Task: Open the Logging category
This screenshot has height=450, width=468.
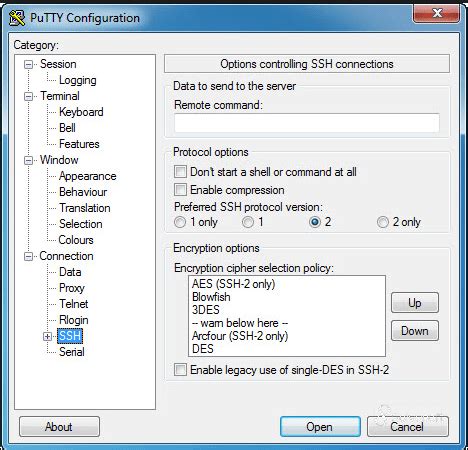Action: pos(78,80)
